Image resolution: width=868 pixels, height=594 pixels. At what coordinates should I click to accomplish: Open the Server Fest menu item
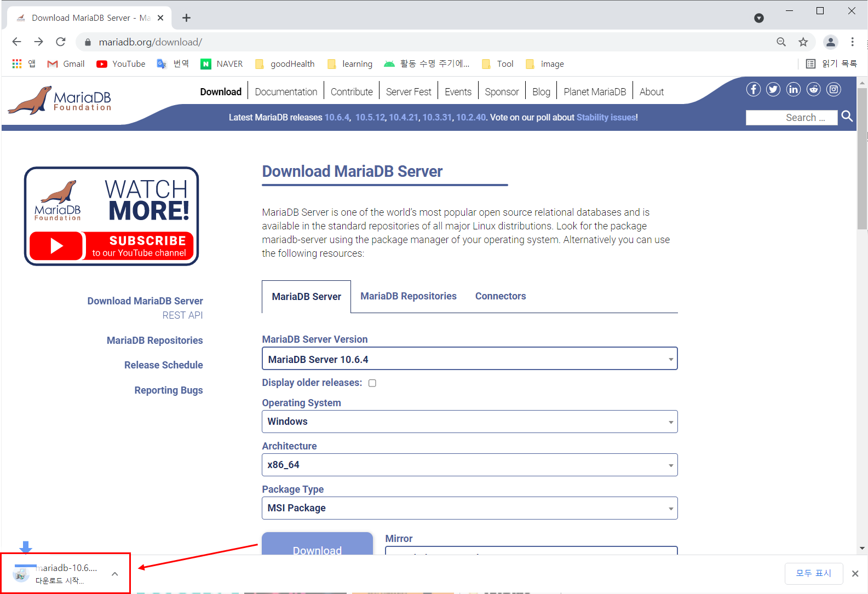[409, 92]
